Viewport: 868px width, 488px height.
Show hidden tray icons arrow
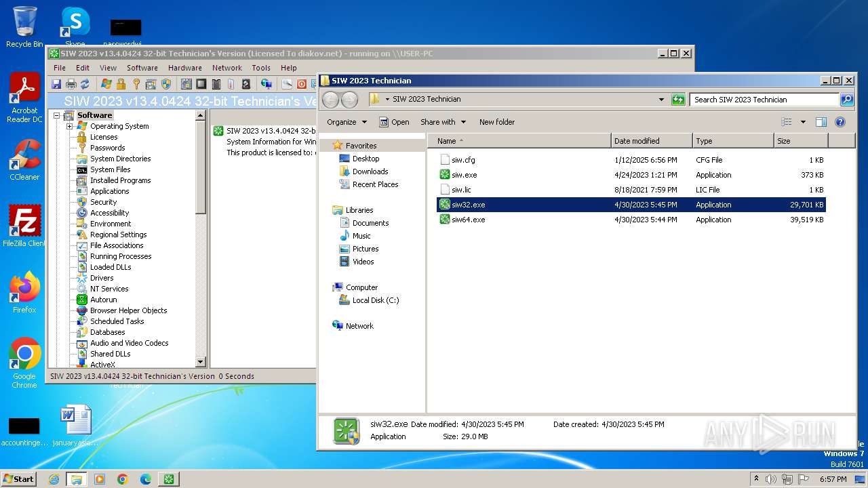(x=756, y=479)
